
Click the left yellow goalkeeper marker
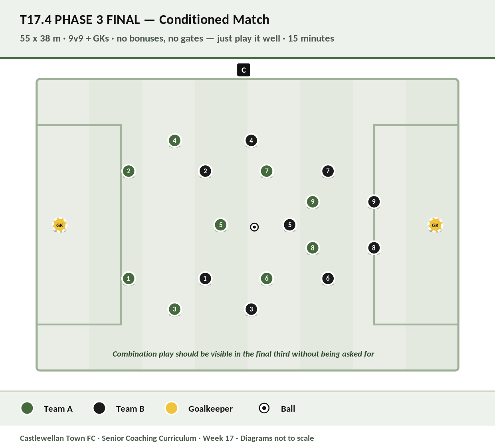pos(59,225)
